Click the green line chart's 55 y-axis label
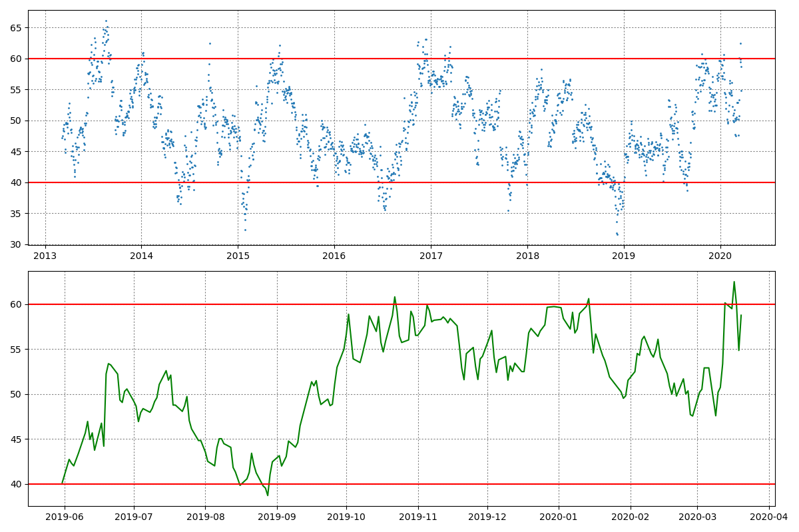 coord(17,350)
